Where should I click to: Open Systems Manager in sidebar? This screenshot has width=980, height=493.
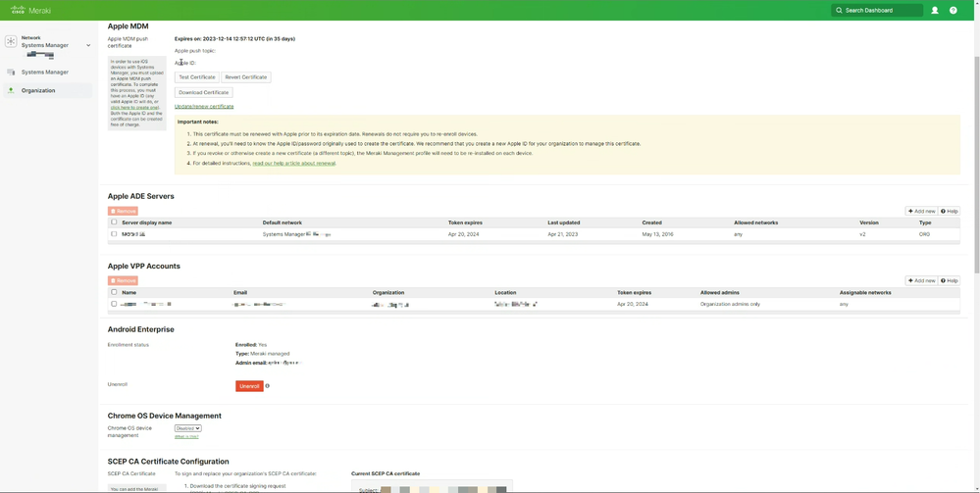pyautogui.click(x=45, y=72)
